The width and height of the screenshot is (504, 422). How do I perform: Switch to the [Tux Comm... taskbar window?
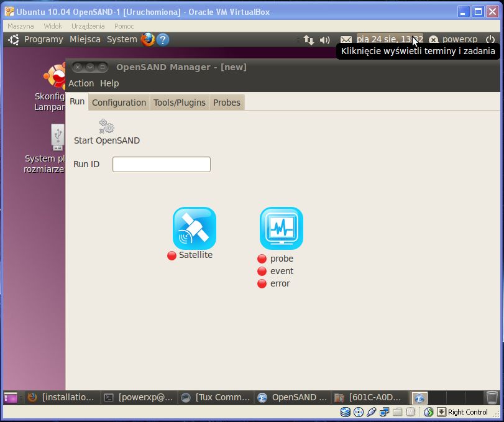point(216,398)
